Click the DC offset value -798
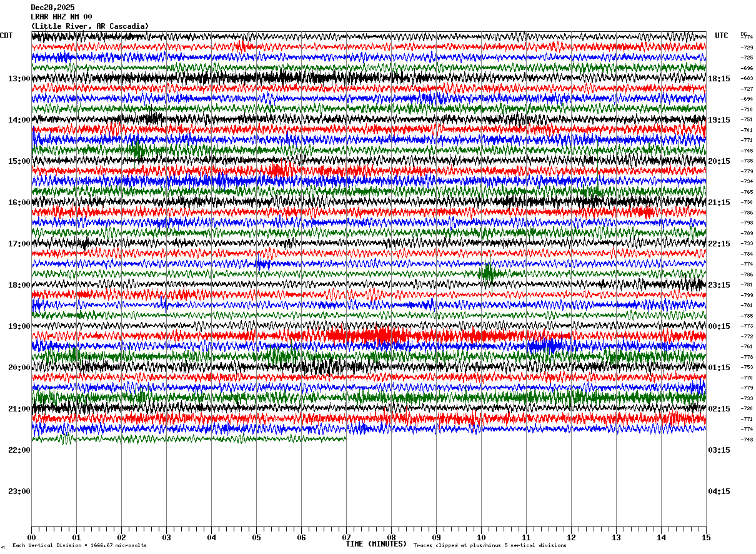Viewport: 756px width, 554px height. point(747,223)
